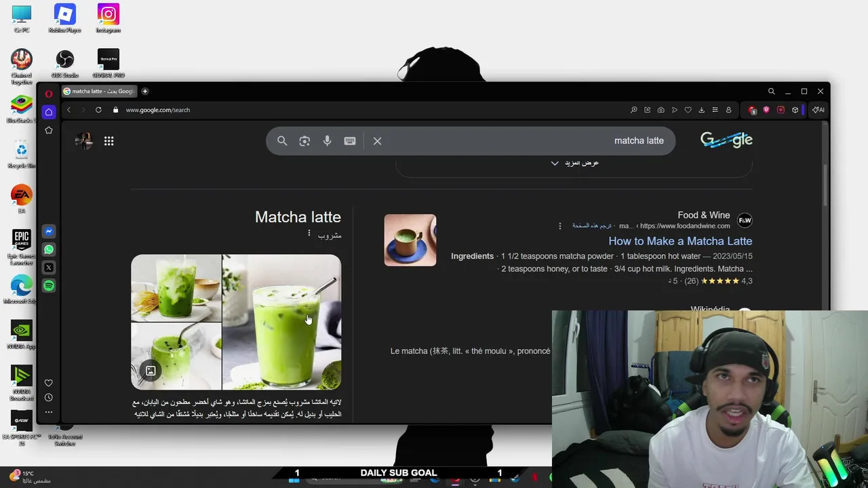
Task: Open WhatsApp in the Opera sidebar
Action: pyautogui.click(x=49, y=249)
